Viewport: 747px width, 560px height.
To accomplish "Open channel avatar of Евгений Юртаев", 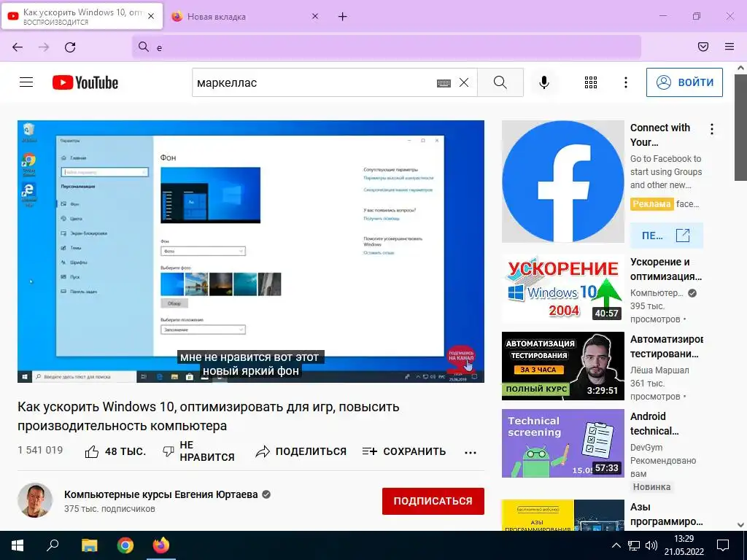I will [x=35, y=500].
